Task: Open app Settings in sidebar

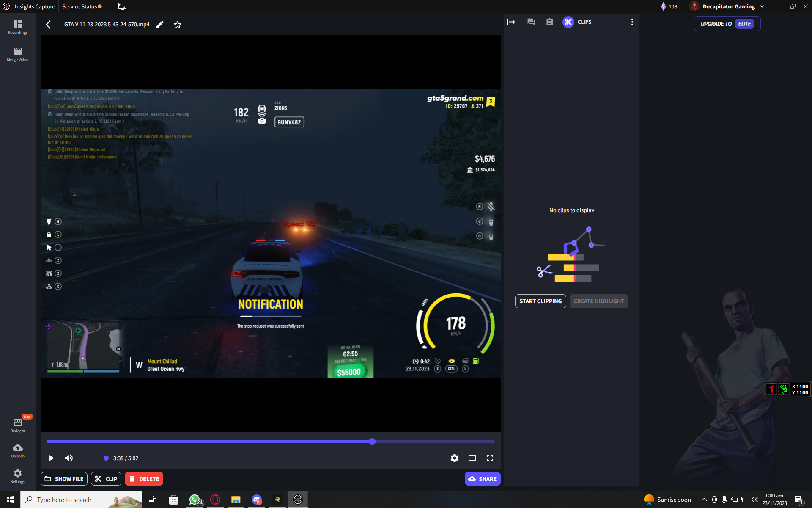Action: pyautogui.click(x=17, y=476)
